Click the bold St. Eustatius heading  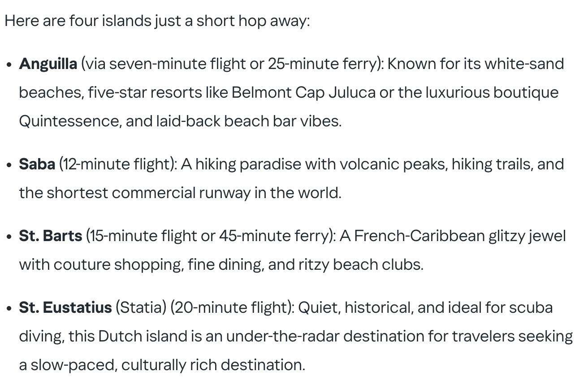65,308
